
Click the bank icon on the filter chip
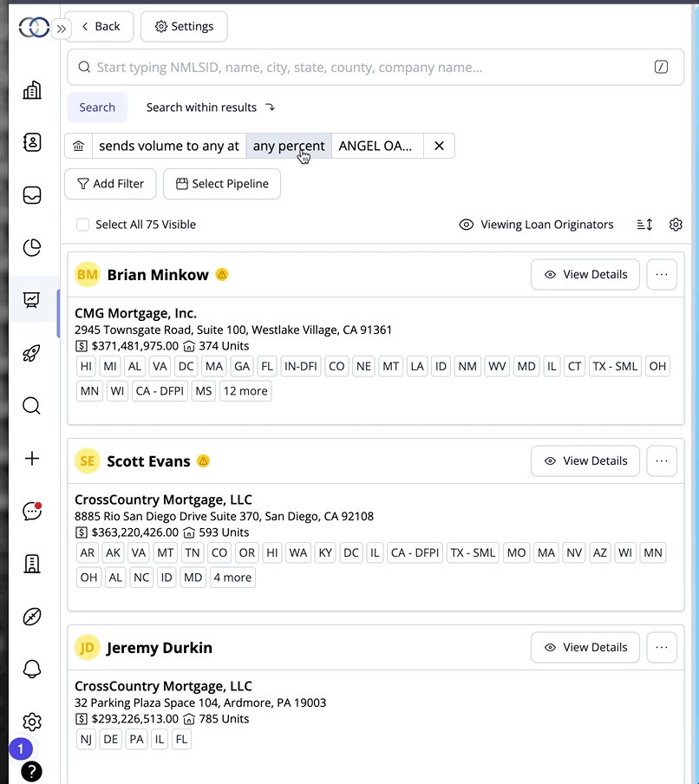79,146
